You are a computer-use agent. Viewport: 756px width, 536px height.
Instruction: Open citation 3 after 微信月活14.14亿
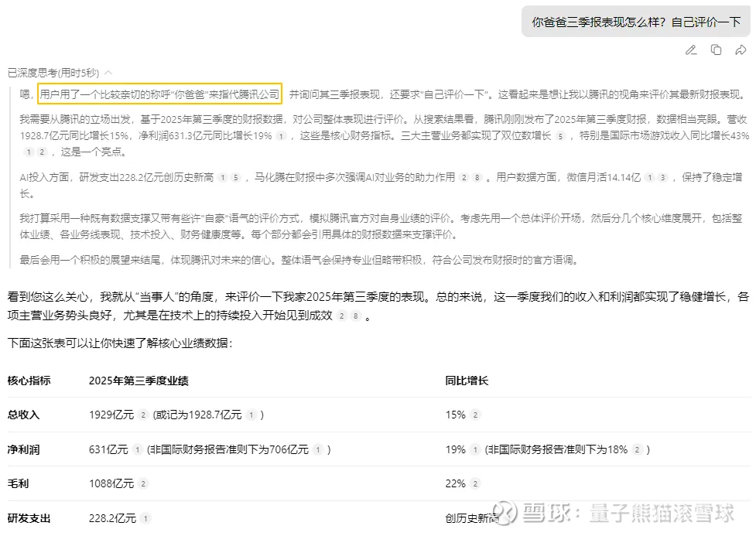tap(663, 178)
